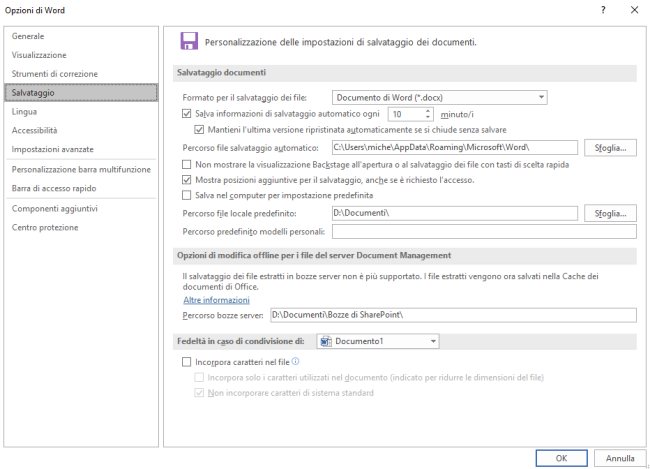Click the purple floppy disk save icon

[189, 41]
